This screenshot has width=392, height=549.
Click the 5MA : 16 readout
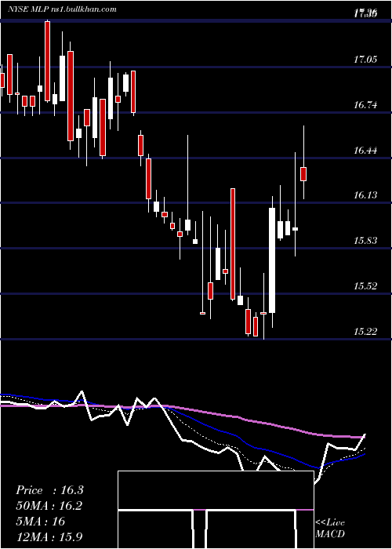click(x=41, y=522)
